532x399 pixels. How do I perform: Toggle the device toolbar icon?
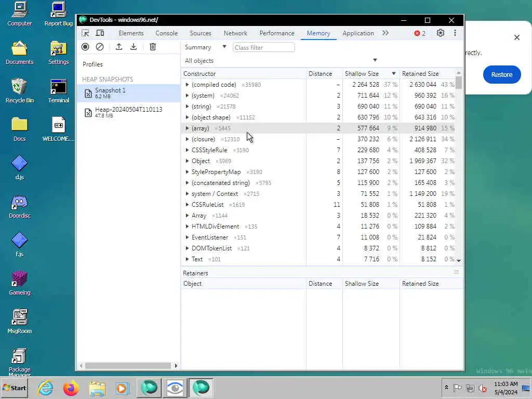click(x=100, y=33)
